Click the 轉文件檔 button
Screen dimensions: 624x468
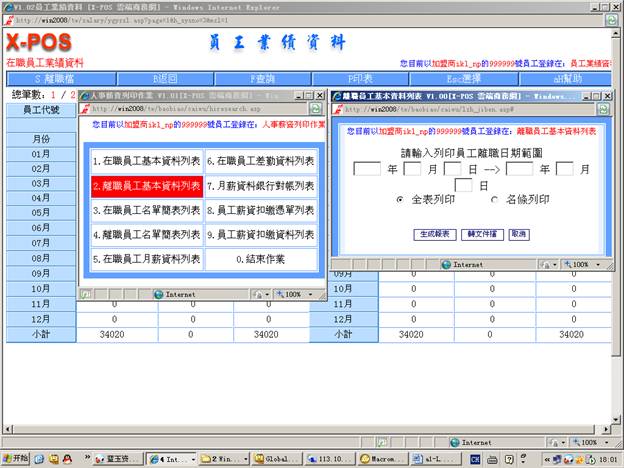coord(481,233)
